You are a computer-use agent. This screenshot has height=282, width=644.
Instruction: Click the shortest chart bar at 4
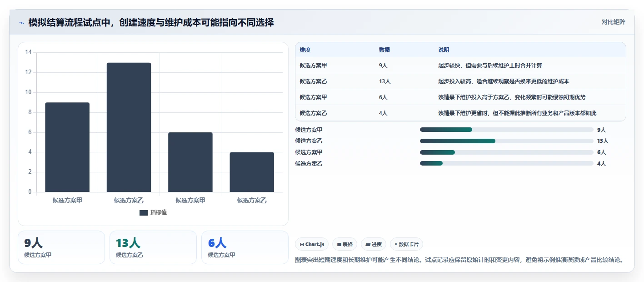click(x=252, y=172)
